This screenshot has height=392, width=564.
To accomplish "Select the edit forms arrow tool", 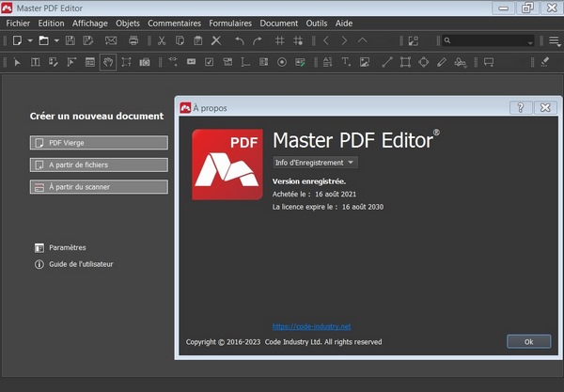I will (71, 62).
